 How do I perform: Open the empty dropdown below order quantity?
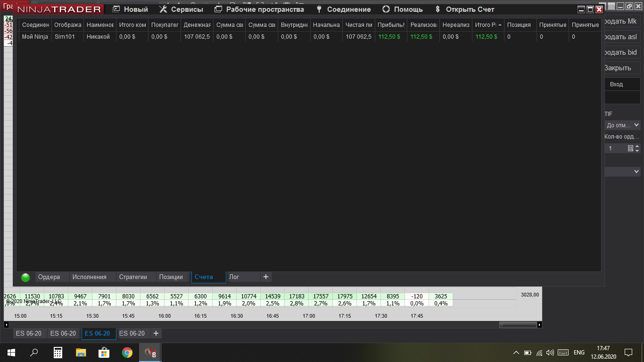622,172
